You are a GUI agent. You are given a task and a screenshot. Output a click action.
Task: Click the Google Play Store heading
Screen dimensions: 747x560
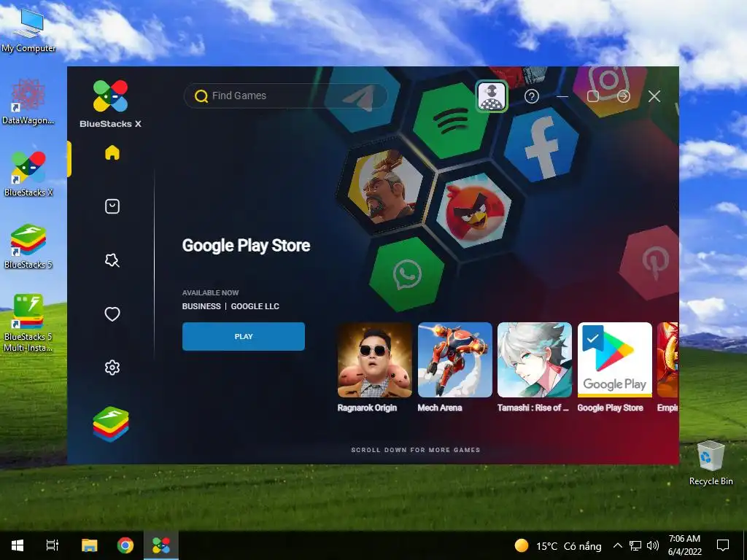pyautogui.click(x=246, y=246)
